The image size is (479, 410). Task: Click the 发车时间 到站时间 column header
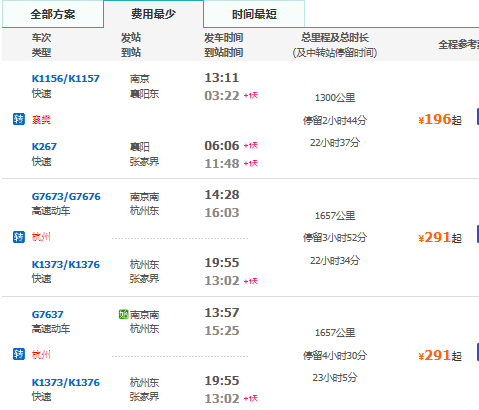(224, 45)
